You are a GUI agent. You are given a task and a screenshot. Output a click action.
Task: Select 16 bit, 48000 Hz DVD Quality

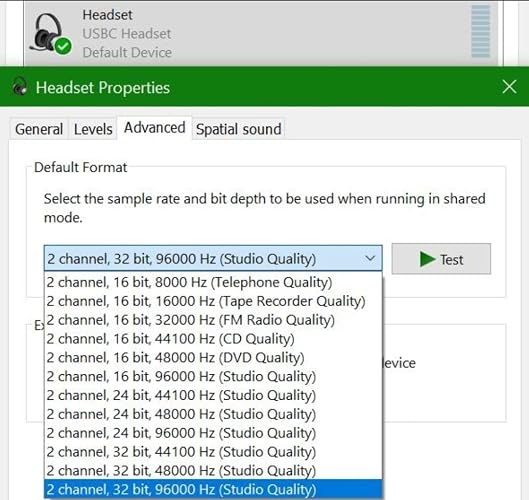[213, 358]
